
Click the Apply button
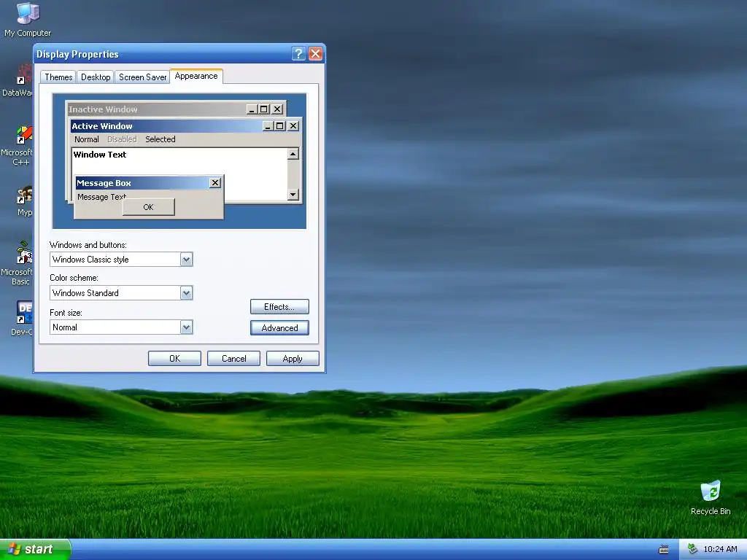pyautogui.click(x=293, y=359)
